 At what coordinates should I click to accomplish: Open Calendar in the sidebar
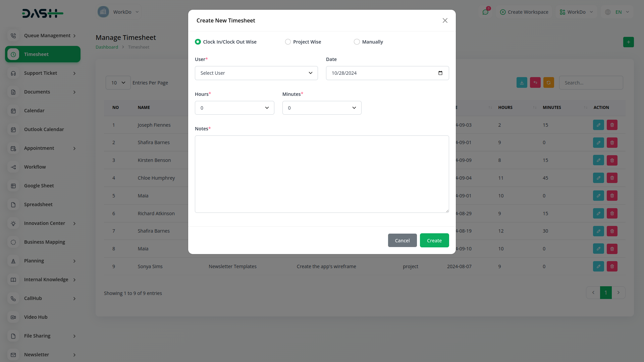34,111
